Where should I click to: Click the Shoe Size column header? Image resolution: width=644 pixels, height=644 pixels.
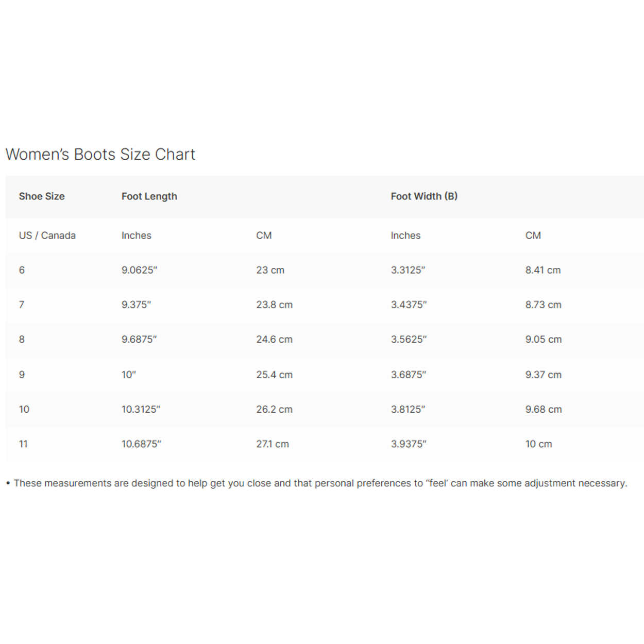tap(42, 196)
